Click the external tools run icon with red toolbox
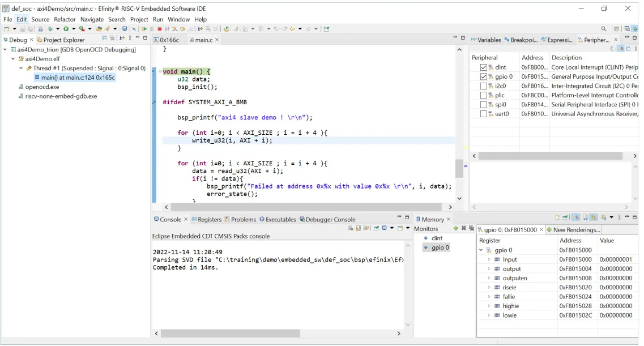Image resolution: width=644 pixels, height=346 pixels. [82, 29]
